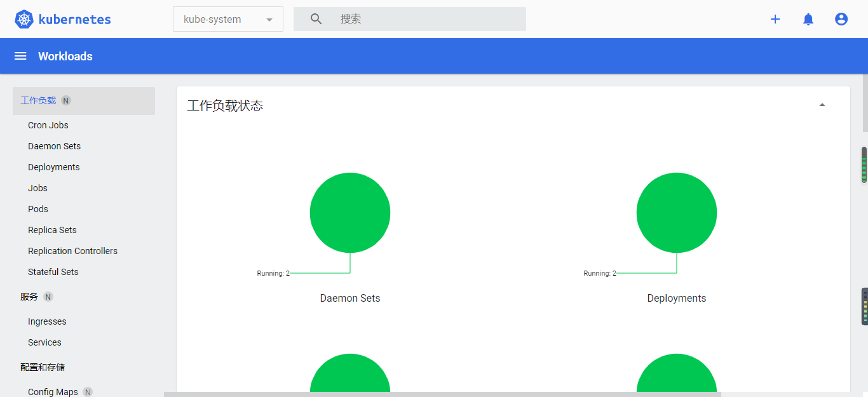
Task: Click the plus create resource icon
Action: [775, 19]
